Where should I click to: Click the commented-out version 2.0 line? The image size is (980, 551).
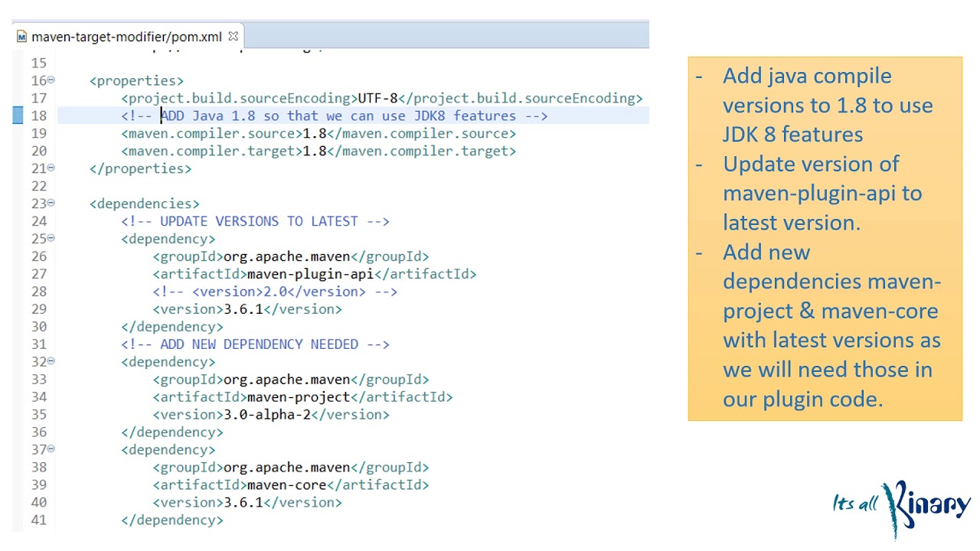275,292
